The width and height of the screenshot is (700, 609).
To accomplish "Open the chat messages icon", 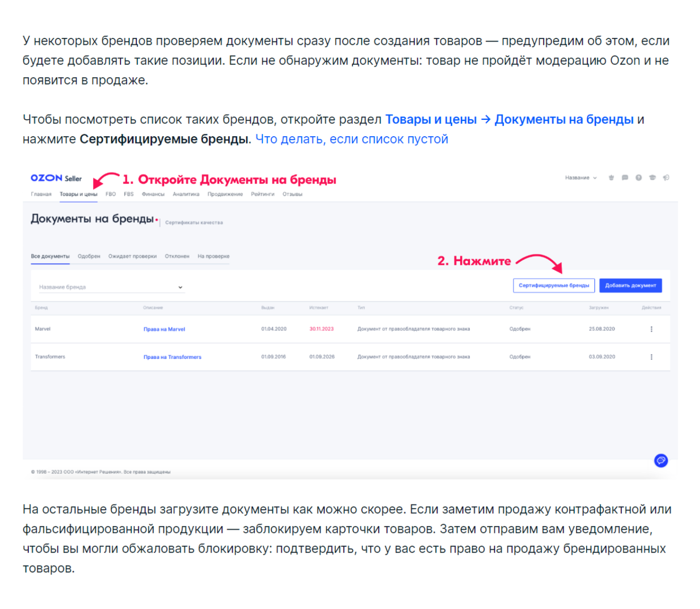I will point(625,177).
